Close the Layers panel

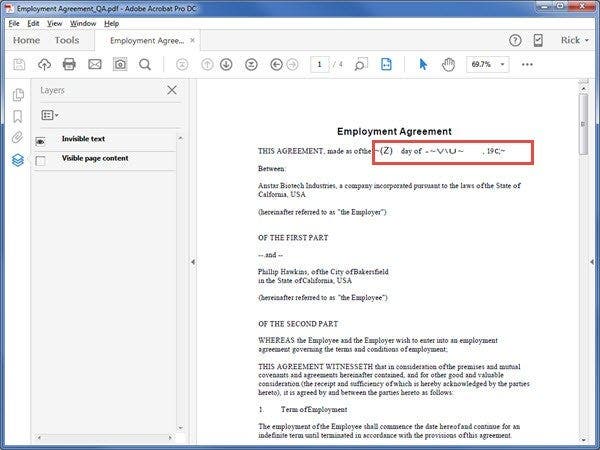tap(171, 90)
